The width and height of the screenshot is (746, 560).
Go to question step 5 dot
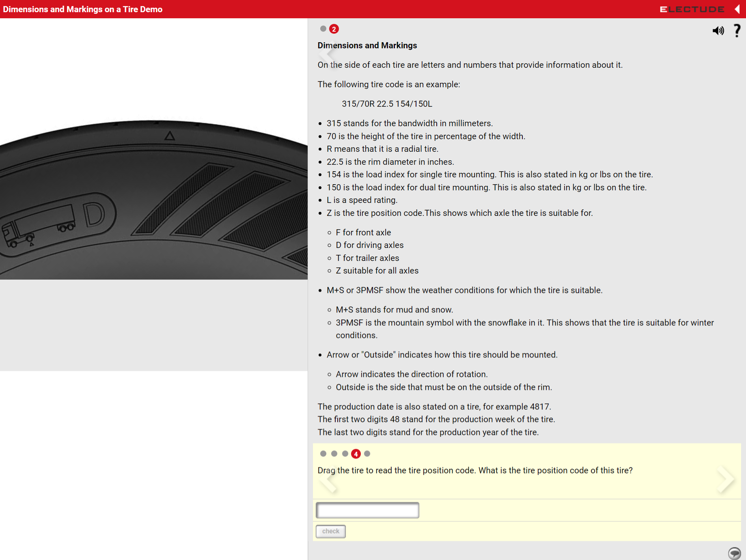pyautogui.click(x=367, y=454)
